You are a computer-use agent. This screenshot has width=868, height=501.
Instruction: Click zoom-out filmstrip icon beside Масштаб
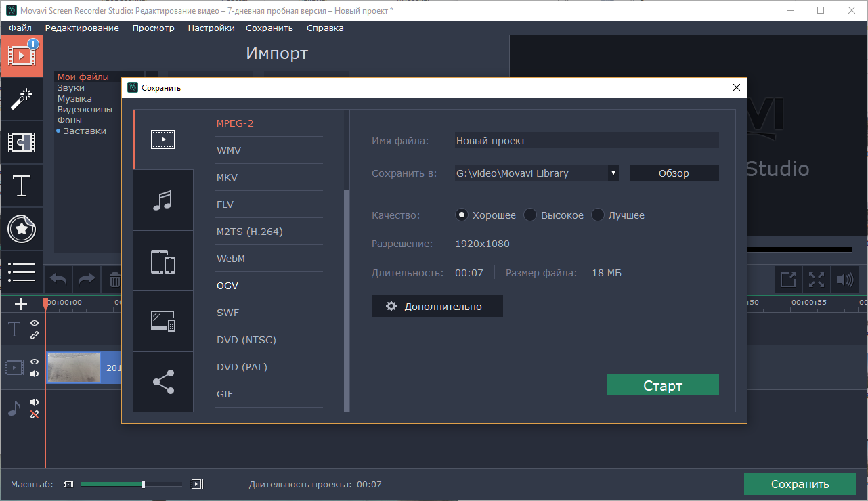(68, 484)
